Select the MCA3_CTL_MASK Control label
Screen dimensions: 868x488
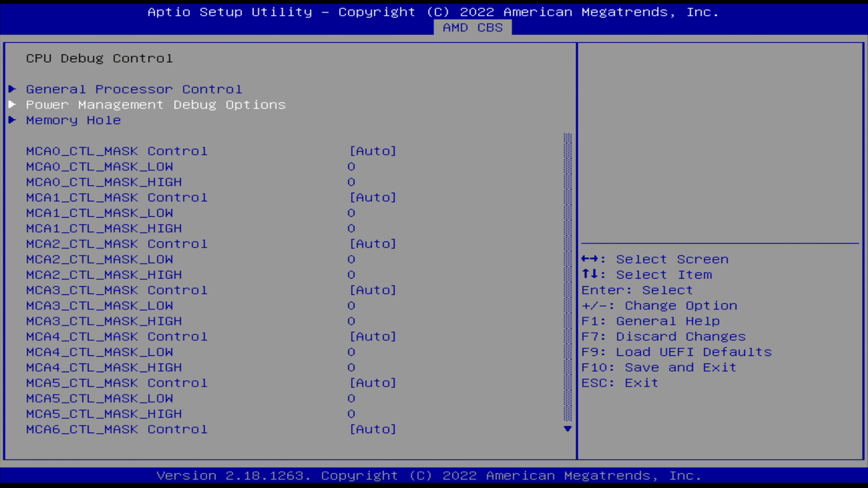click(x=117, y=290)
